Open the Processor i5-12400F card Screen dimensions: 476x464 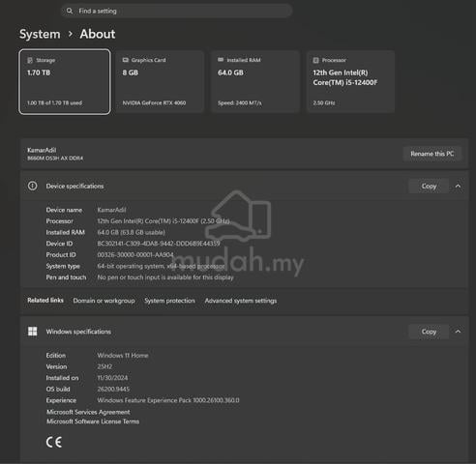[350, 81]
